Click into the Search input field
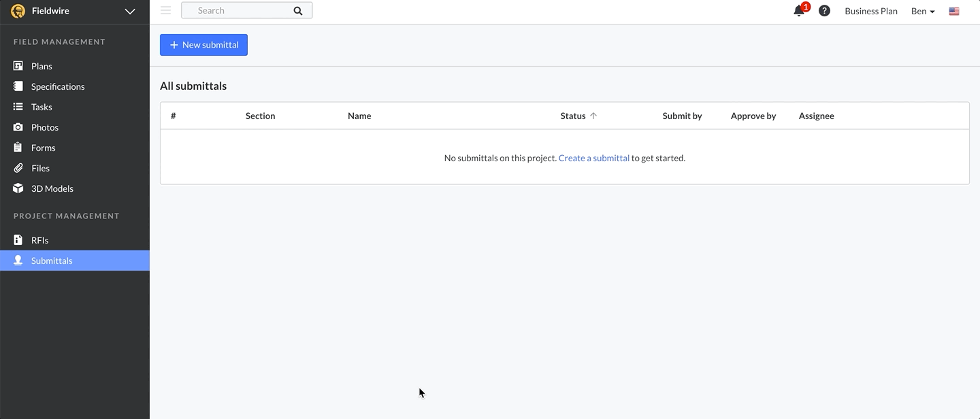The height and width of the screenshot is (419, 980). coord(238,11)
